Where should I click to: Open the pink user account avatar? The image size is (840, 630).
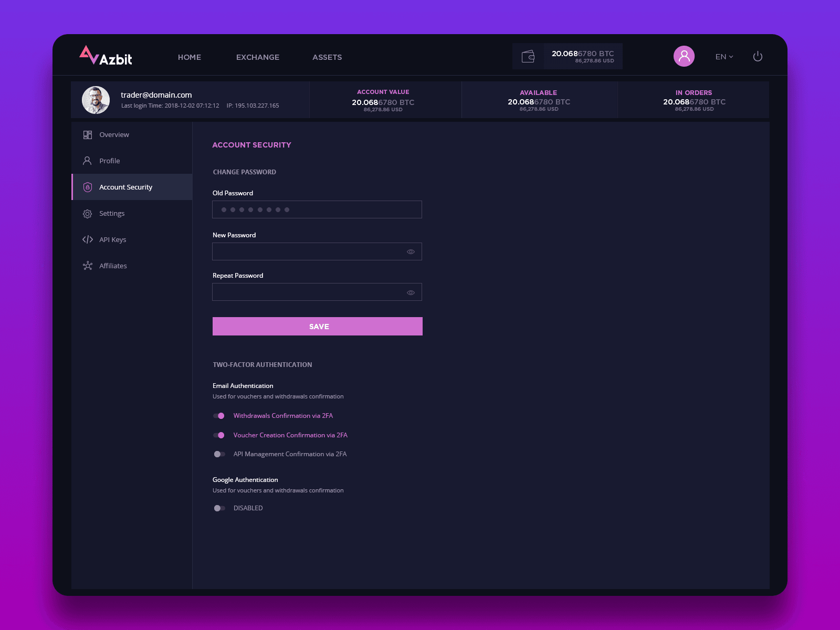click(684, 56)
